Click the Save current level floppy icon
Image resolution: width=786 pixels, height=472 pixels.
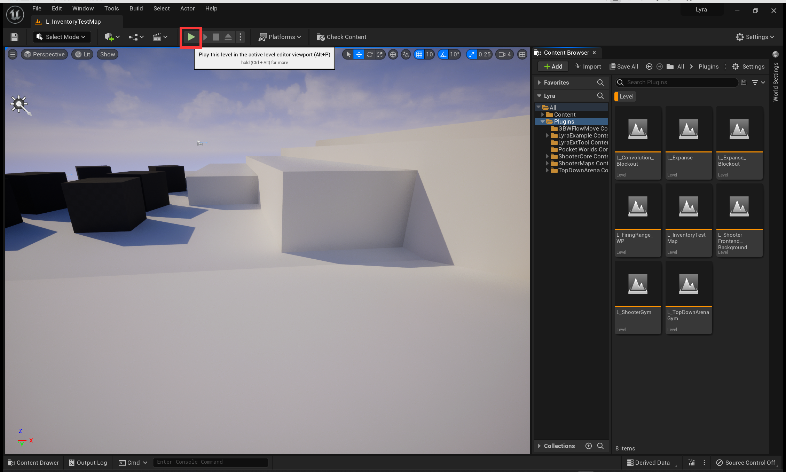pos(14,37)
